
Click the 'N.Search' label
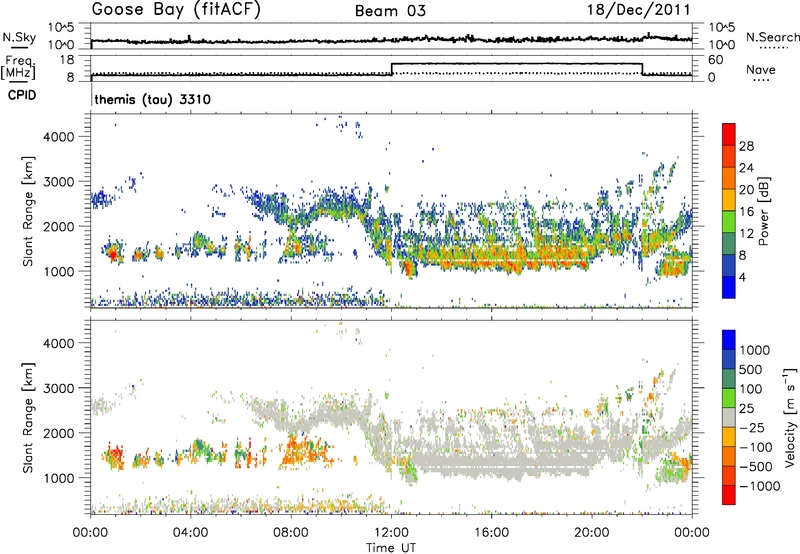tap(772, 37)
